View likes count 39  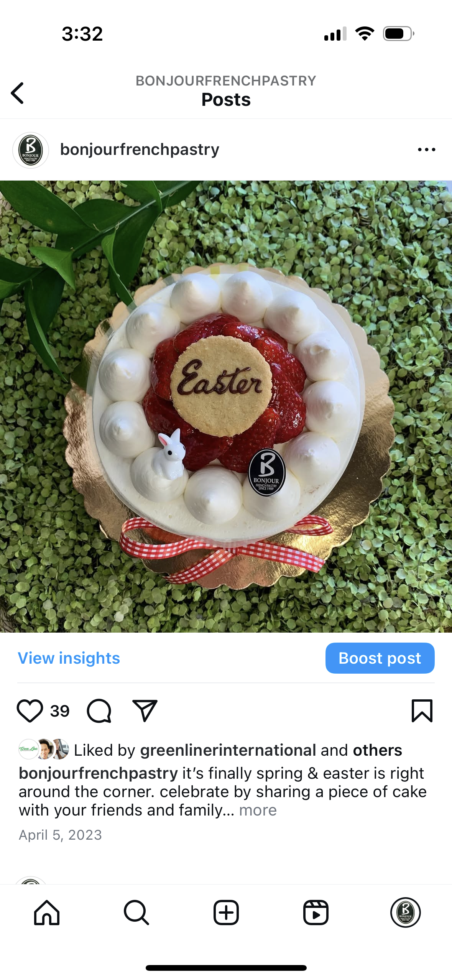point(60,711)
